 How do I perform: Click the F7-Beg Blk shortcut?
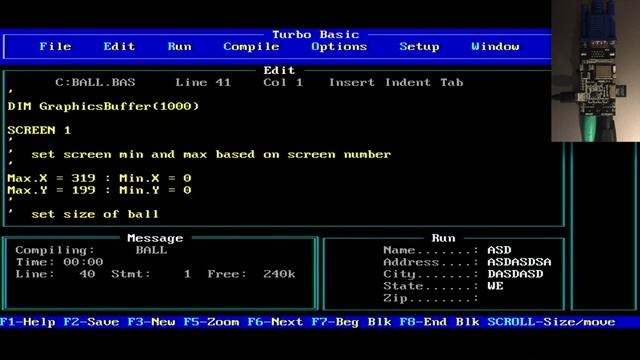[x=351, y=322]
